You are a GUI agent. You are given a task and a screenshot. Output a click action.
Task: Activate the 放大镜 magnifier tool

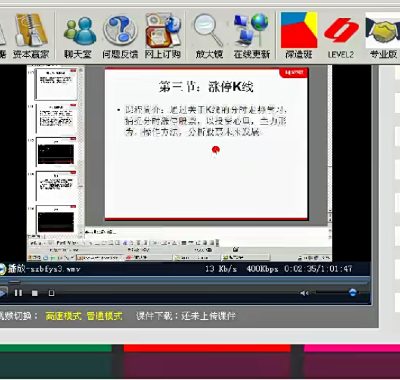coord(209,36)
